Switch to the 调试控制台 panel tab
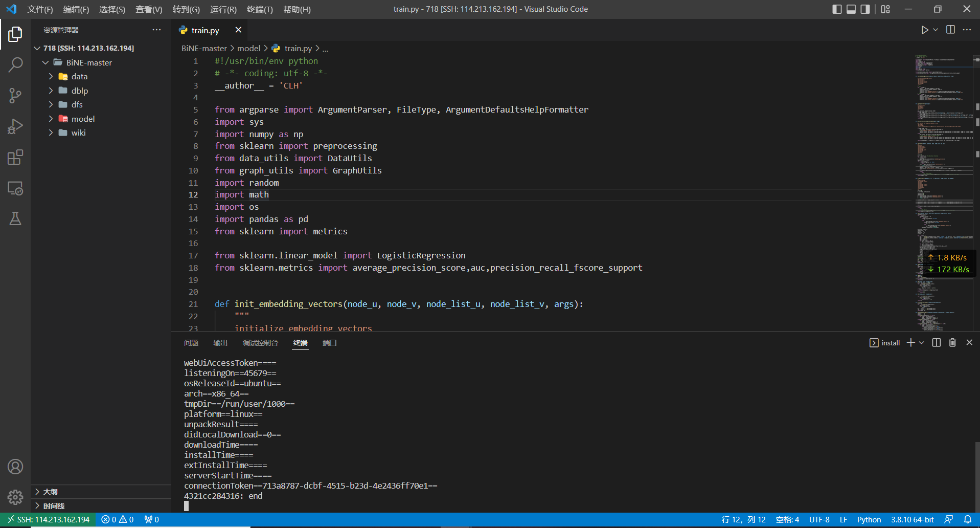This screenshot has width=980, height=528. [261, 343]
